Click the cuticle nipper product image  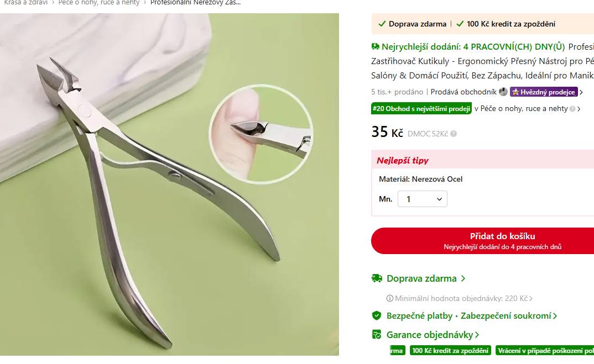coord(169,184)
